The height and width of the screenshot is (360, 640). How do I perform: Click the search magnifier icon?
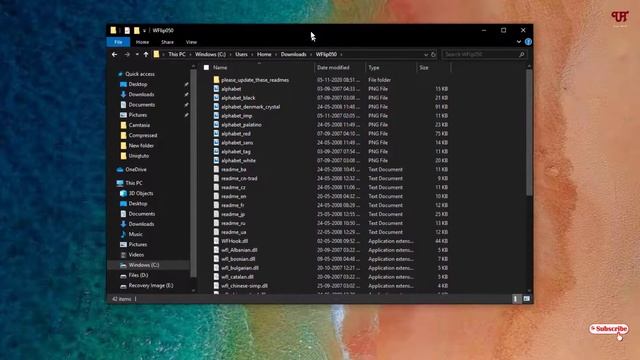point(521,54)
